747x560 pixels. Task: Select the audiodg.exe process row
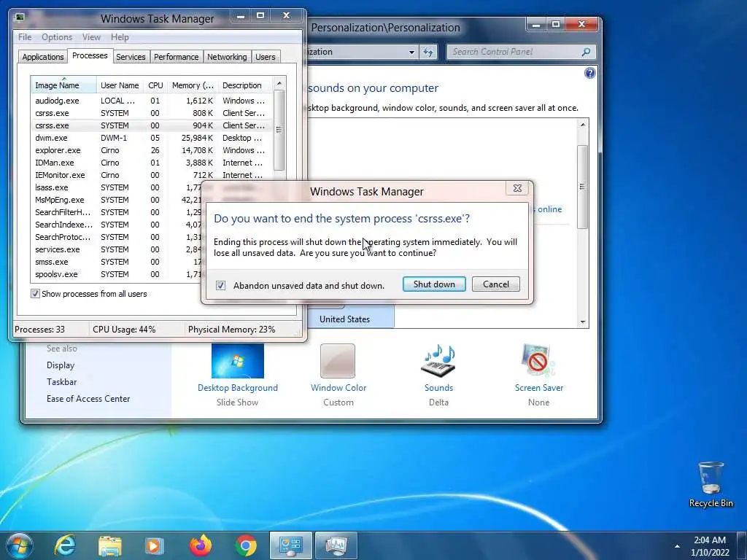pyautogui.click(x=152, y=101)
